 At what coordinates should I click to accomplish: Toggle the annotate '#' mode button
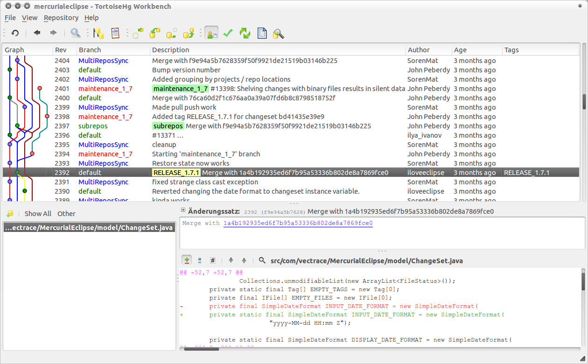(213, 260)
